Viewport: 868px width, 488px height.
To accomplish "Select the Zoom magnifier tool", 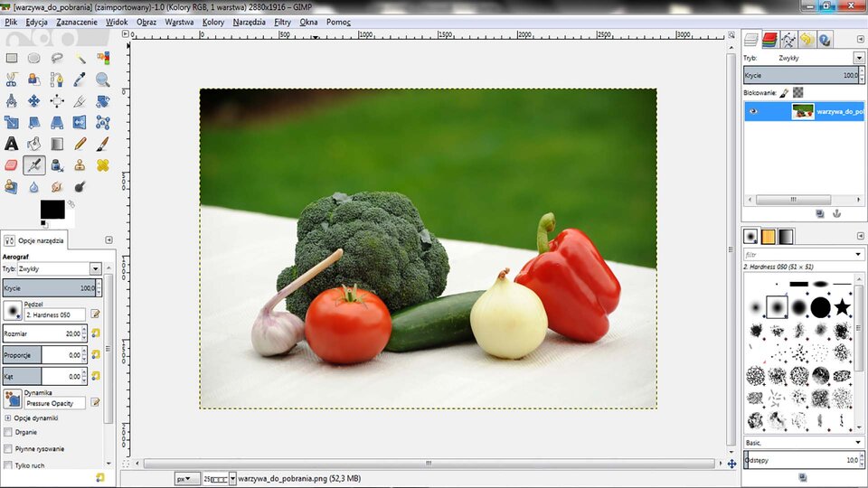I will (103, 80).
